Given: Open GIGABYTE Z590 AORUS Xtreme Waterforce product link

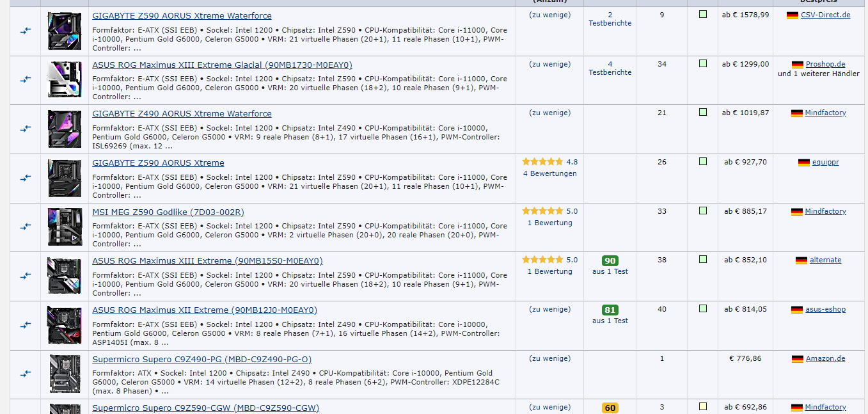Looking at the screenshot, I should [x=182, y=15].
